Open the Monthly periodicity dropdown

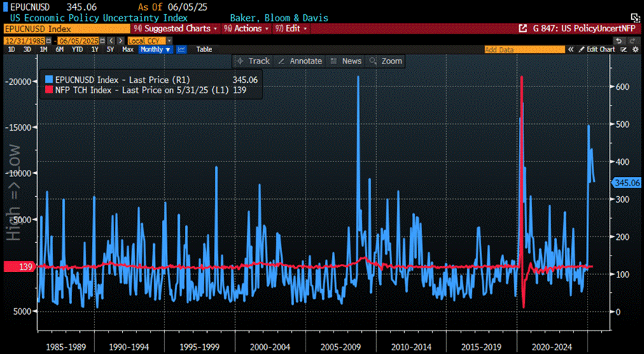[x=156, y=49]
